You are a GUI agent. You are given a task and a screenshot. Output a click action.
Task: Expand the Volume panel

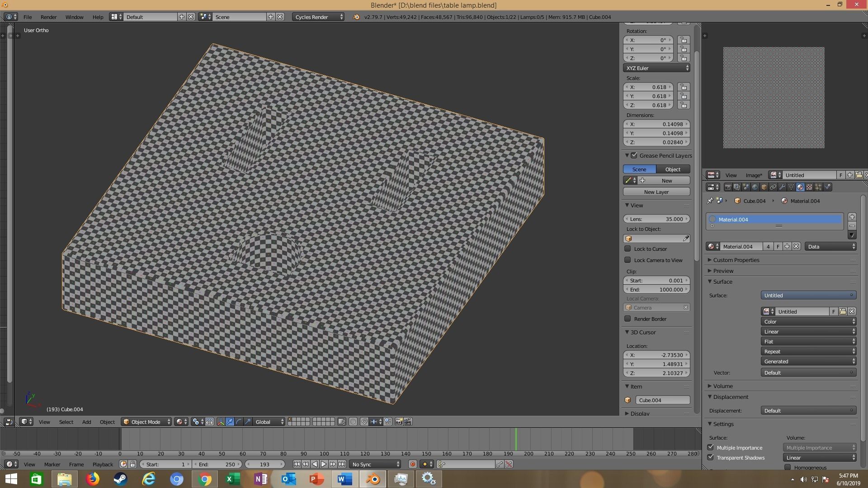click(723, 386)
